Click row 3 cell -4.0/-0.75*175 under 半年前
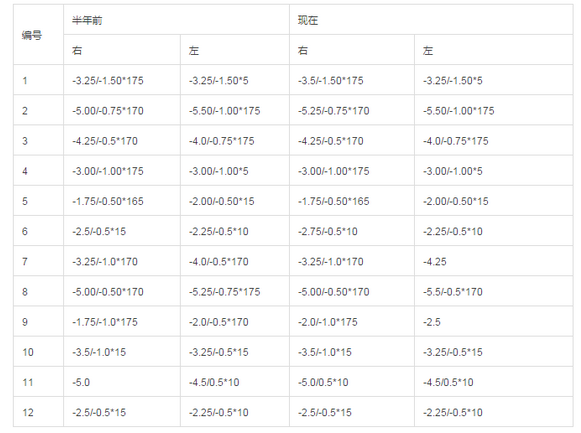This screenshot has height=433, width=581. [235, 141]
